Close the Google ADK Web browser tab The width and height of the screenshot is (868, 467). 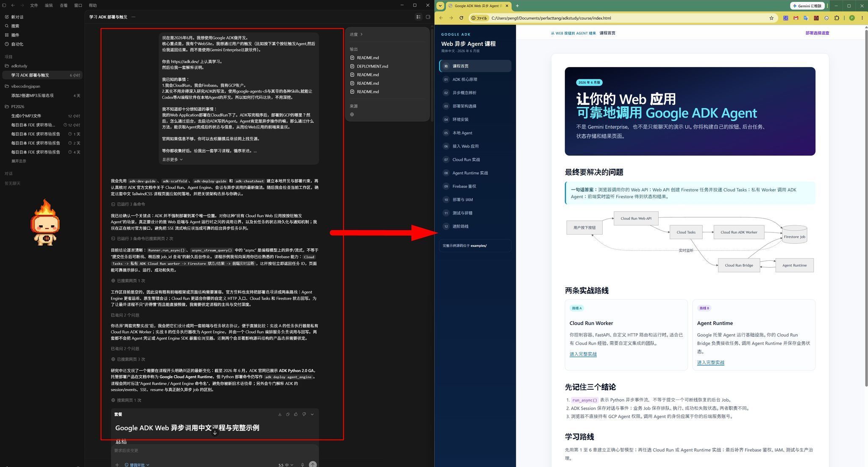coord(507,6)
